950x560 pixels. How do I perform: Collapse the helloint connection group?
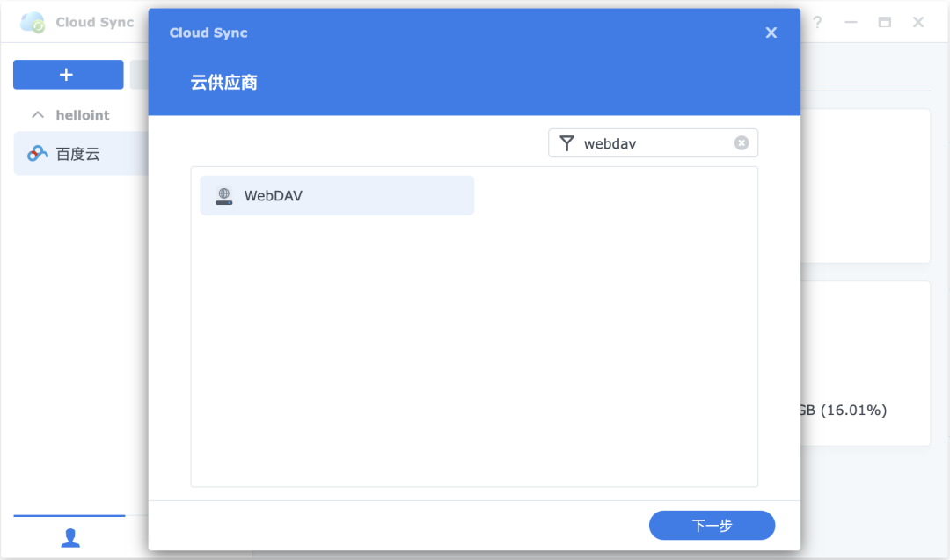[38, 114]
